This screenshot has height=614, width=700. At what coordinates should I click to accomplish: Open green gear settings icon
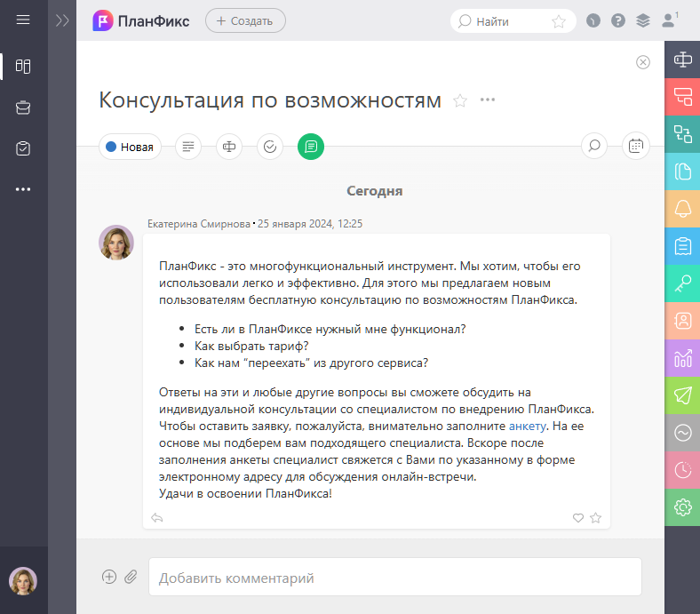tap(682, 507)
